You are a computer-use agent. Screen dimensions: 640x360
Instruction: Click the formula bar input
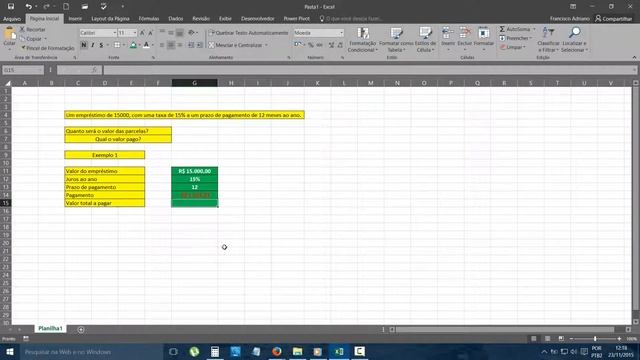coord(369,70)
